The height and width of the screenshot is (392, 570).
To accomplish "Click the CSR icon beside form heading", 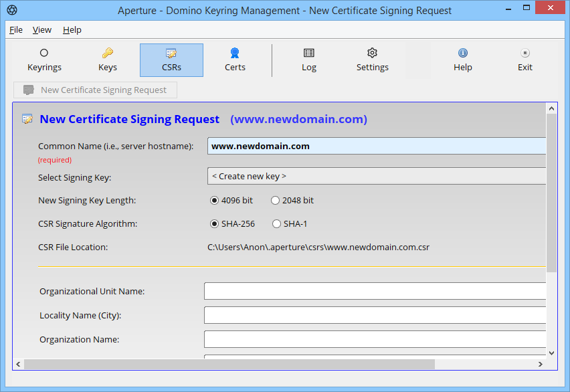I will (27, 119).
